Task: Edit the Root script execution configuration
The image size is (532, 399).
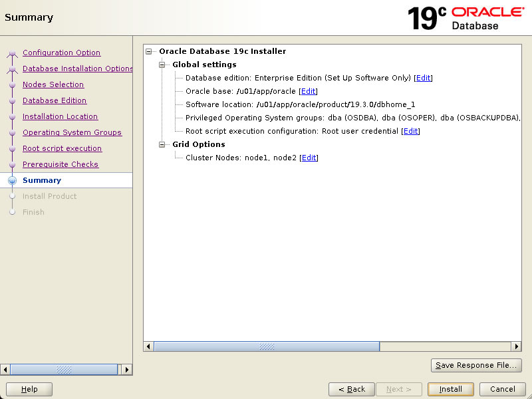Action: pyautogui.click(x=410, y=131)
